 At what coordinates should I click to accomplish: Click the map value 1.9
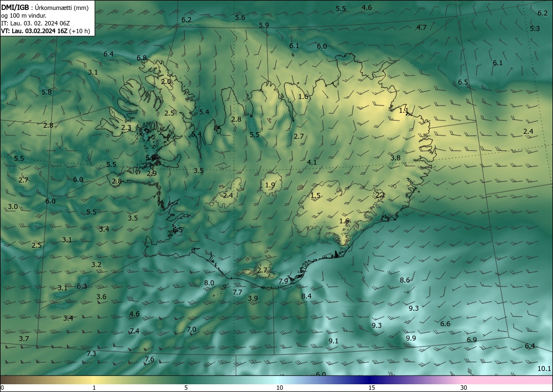click(x=270, y=185)
